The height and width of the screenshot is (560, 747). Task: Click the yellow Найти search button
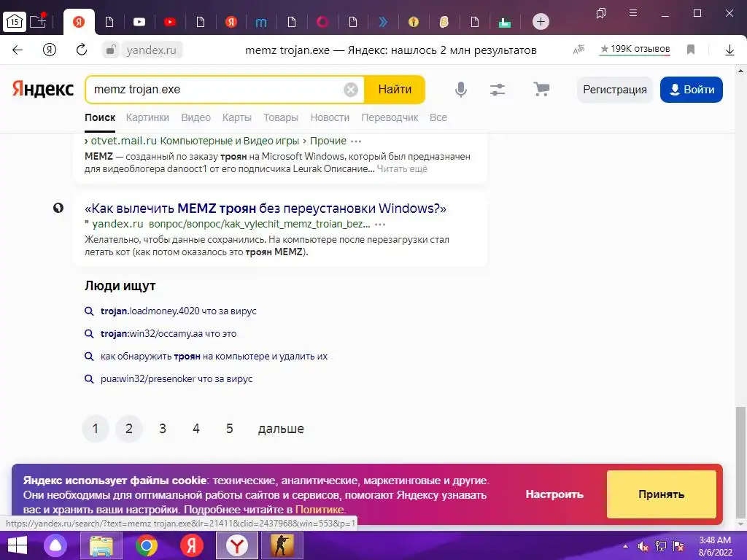[395, 90]
